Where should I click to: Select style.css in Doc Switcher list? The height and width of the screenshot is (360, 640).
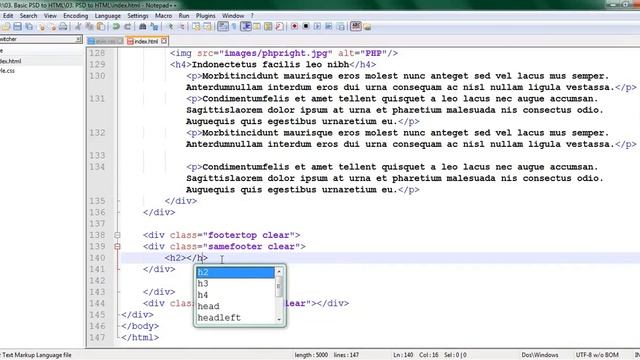(7, 71)
